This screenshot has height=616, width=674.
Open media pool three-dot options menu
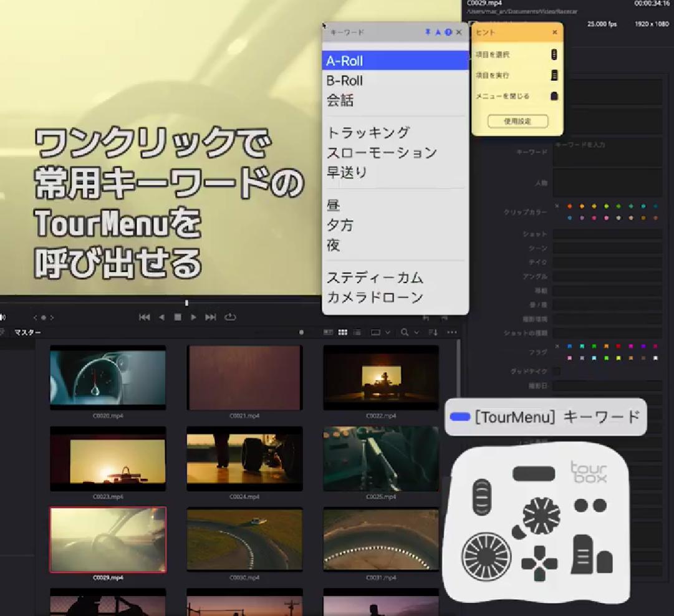tap(452, 332)
